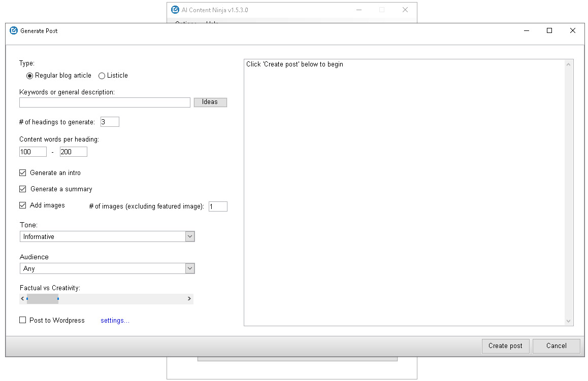The width and height of the screenshot is (588, 381).
Task: Enable Post to Wordpress checkbox
Action: point(23,320)
